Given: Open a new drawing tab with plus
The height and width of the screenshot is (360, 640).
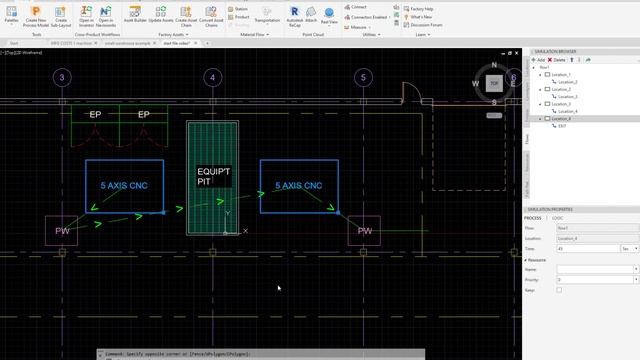Looking at the screenshot, I should pos(207,43).
